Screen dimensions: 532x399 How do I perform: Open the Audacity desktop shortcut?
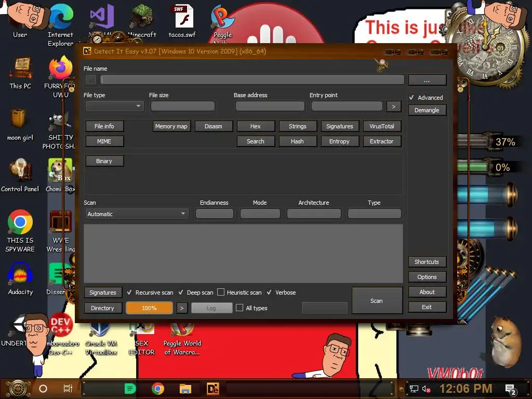pos(20,278)
